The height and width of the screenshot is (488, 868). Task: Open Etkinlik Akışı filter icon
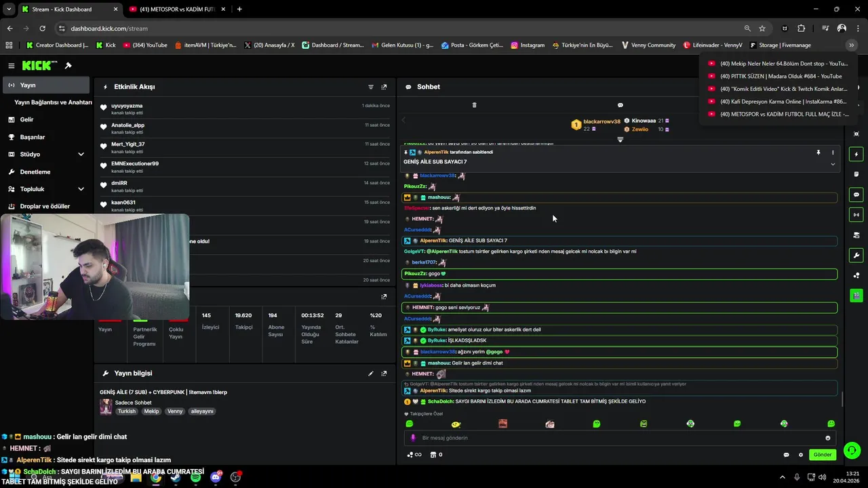pos(371,87)
